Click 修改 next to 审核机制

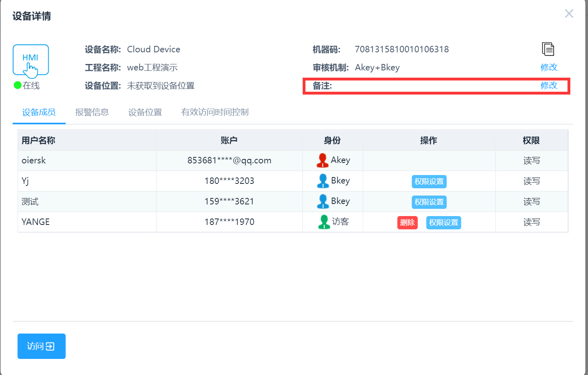tap(549, 67)
